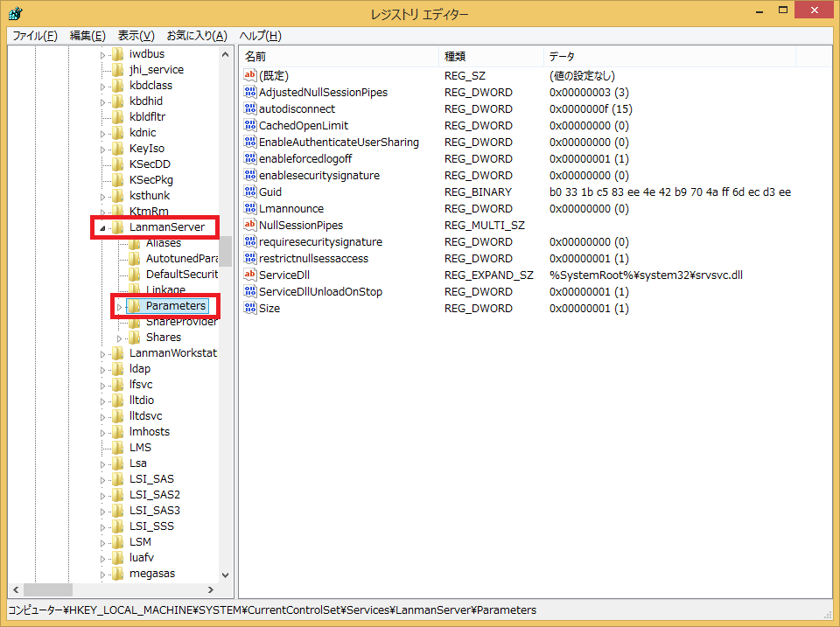
Task: Click the Guid binary value icon
Action: [x=250, y=192]
